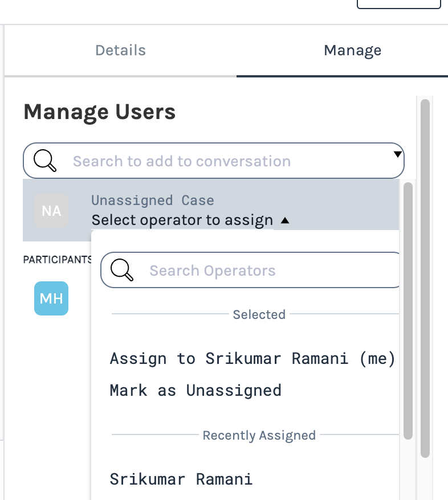Click the Unassigned Case label
Viewport: 448px width, 500px height.
pos(153,200)
